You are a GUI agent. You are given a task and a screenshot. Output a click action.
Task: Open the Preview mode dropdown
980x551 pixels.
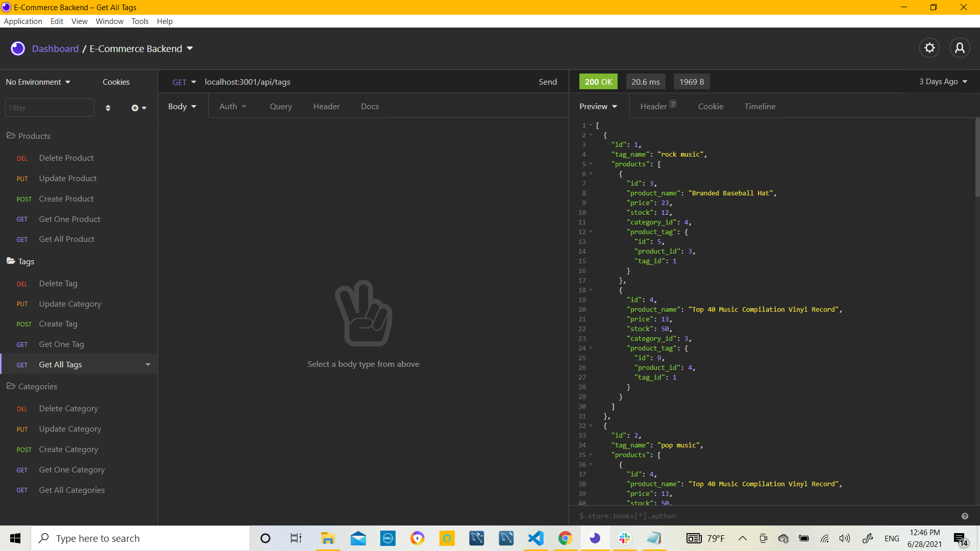(x=598, y=106)
